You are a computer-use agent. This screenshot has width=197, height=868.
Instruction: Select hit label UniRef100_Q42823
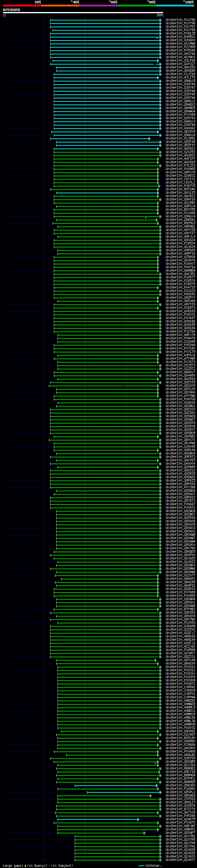click(180, 149)
